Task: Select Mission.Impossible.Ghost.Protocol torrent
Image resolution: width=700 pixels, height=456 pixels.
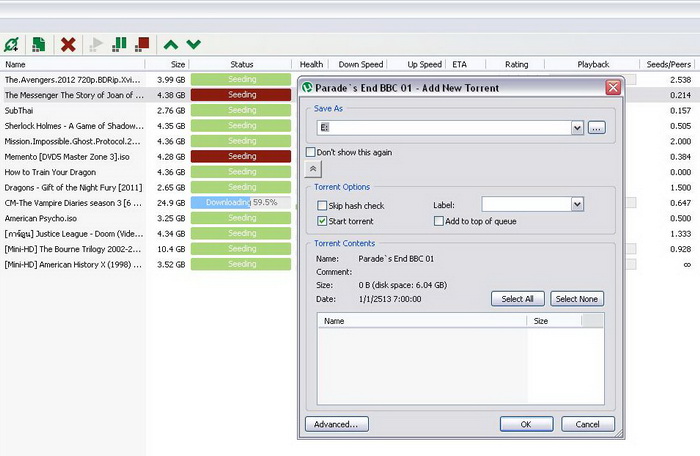Action: click(73, 141)
